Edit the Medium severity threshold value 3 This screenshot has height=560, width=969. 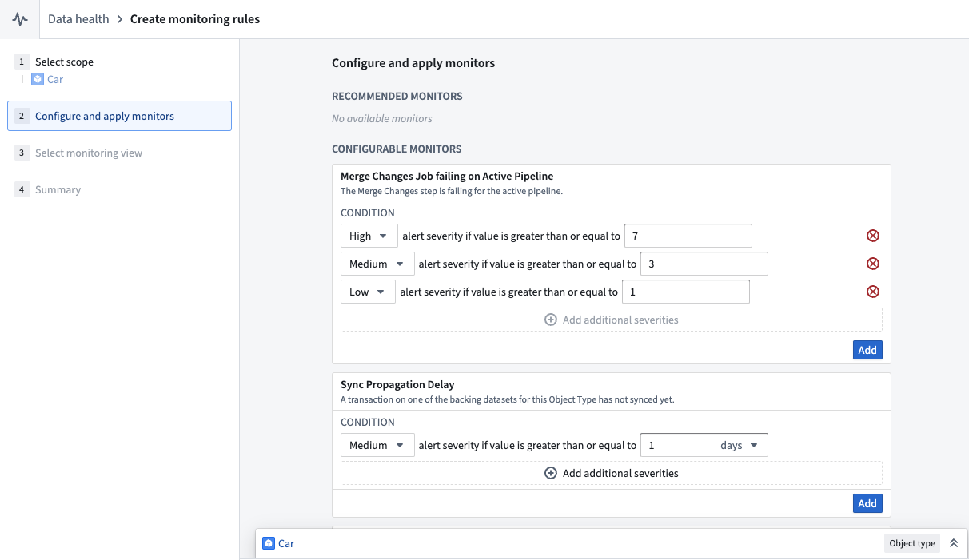(704, 264)
